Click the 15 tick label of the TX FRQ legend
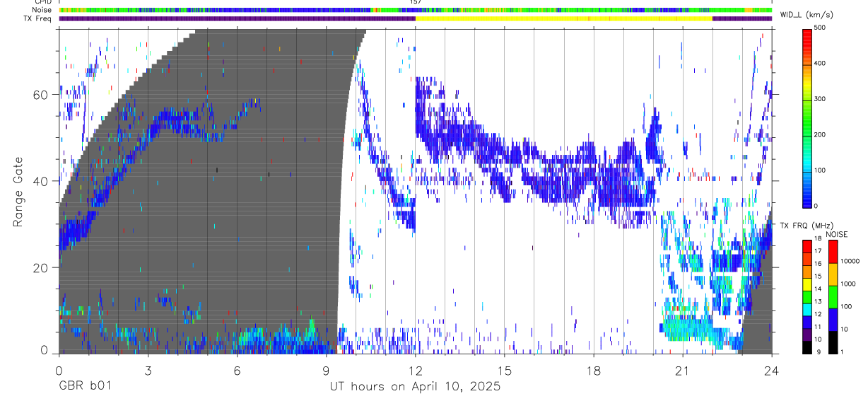This screenshot has width=868, height=401. [x=818, y=277]
